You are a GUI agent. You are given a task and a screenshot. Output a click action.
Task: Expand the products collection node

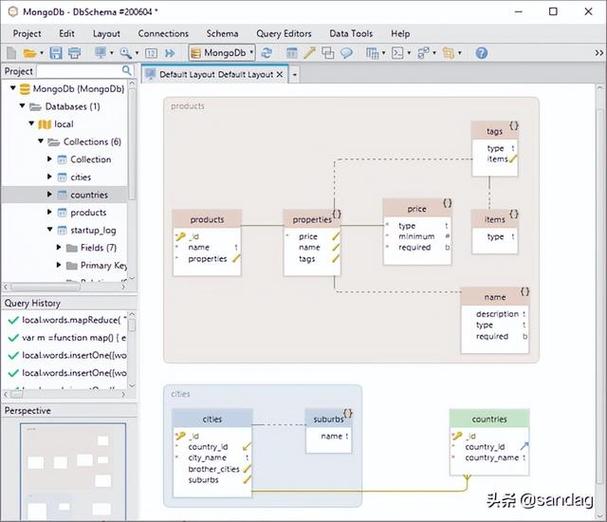(50, 212)
